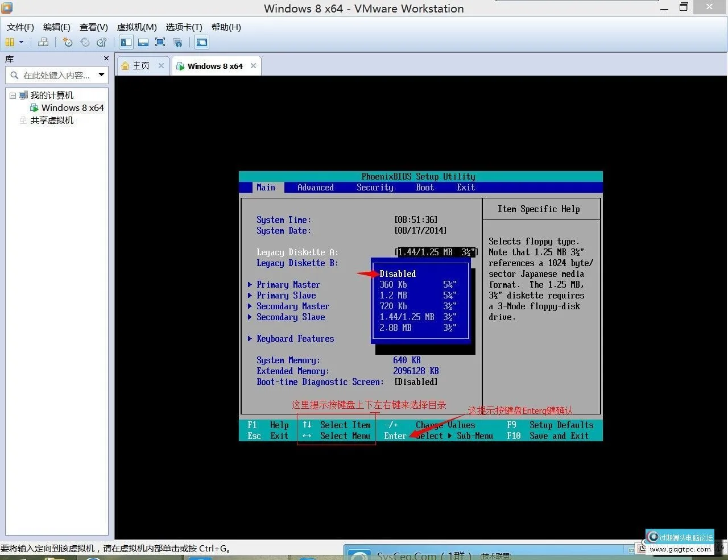Screen dimensions: 728x560
Task: Open power options dropdown arrow beside pause
Action: pyautogui.click(x=22, y=42)
